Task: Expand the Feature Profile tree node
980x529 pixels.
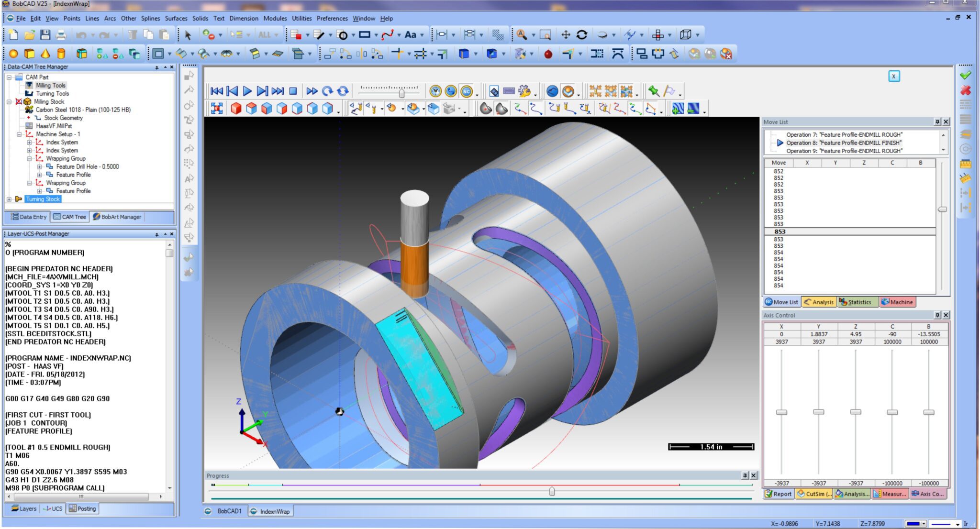Action: click(x=39, y=175)
